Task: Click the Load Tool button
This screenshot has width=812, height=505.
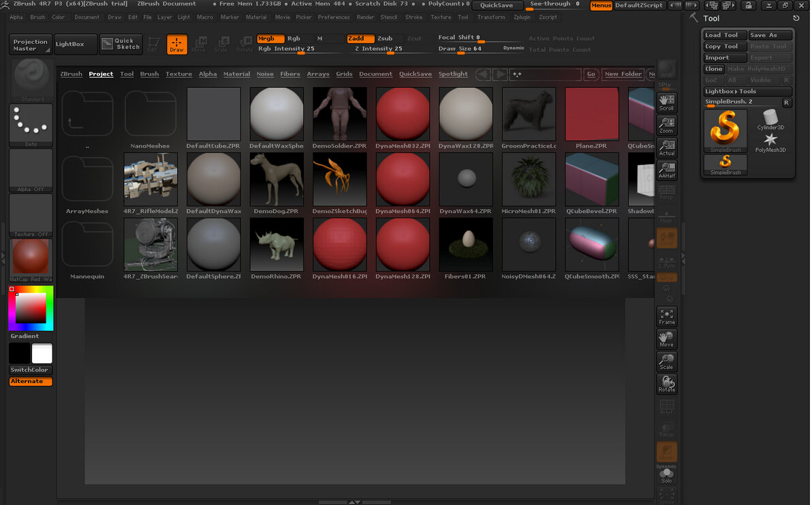Action: [x=724, y=34]
